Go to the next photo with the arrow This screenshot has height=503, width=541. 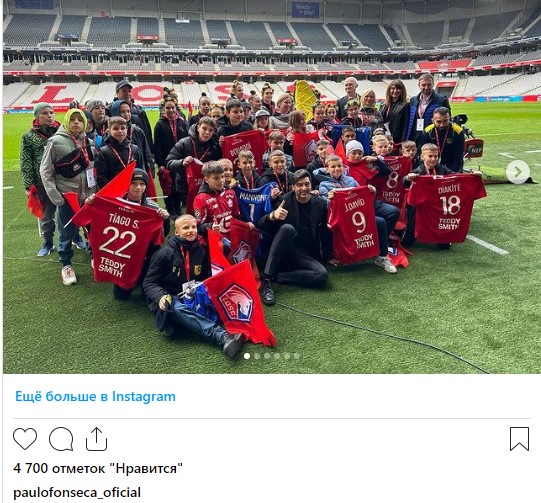tap(518, 172)
